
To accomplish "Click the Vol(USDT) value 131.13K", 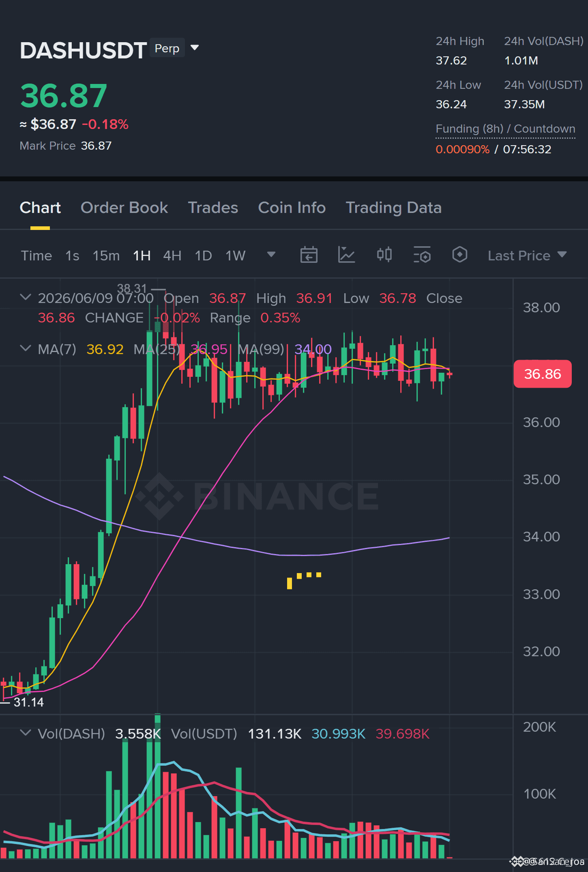I will pyautogui.click(x=275, y=734).
